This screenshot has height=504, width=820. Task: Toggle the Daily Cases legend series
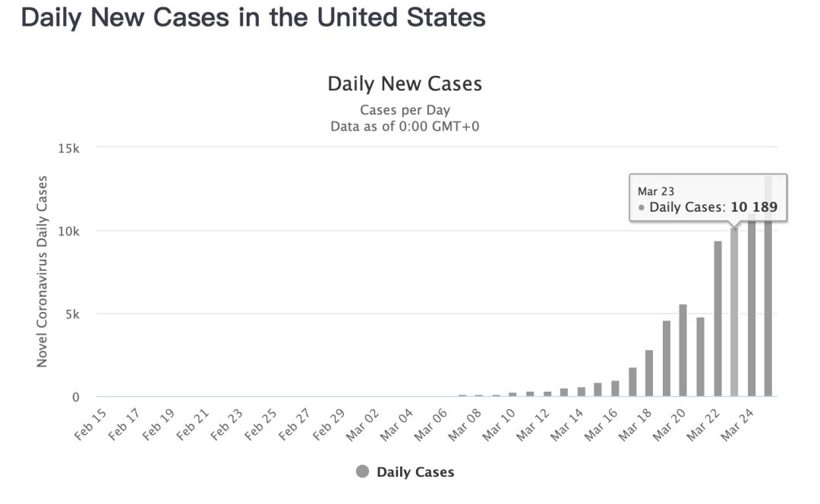(x=405, y=471)
